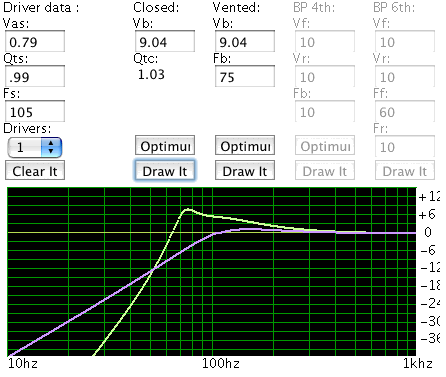Click the Qtc value 1.03
Viewport: 446px width, 377px height.
pyautogui.click(x=151, y=74)
